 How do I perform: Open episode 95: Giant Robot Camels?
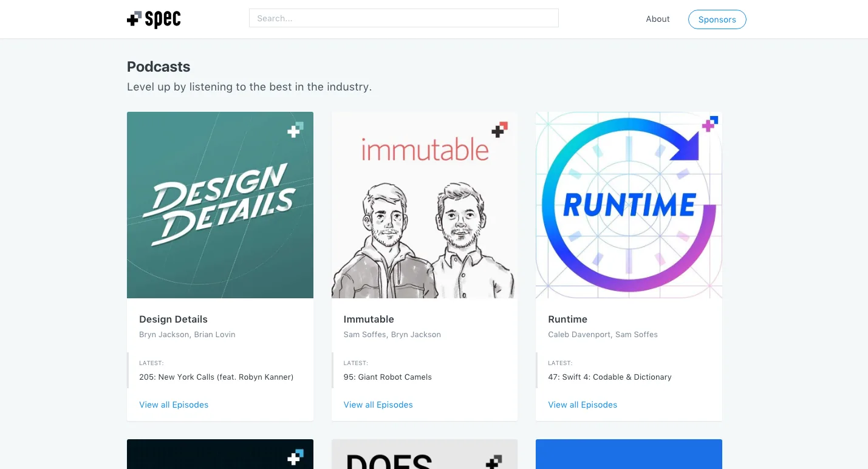point(388,377)
